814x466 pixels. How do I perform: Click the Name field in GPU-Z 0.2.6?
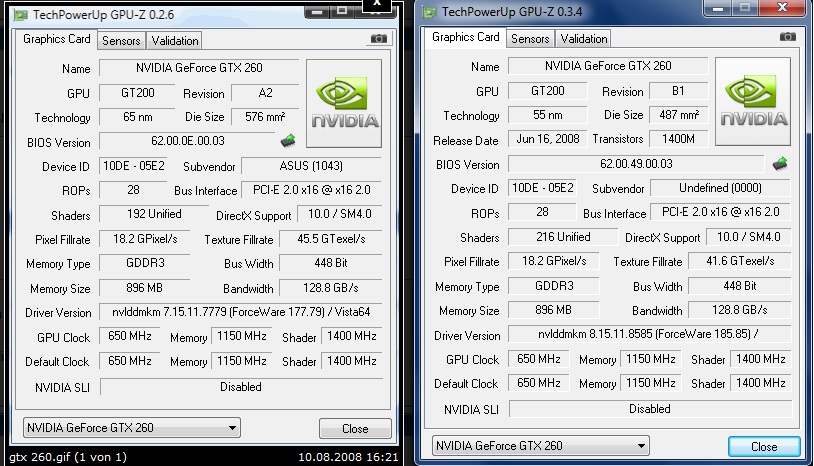[x=199, y=68]
